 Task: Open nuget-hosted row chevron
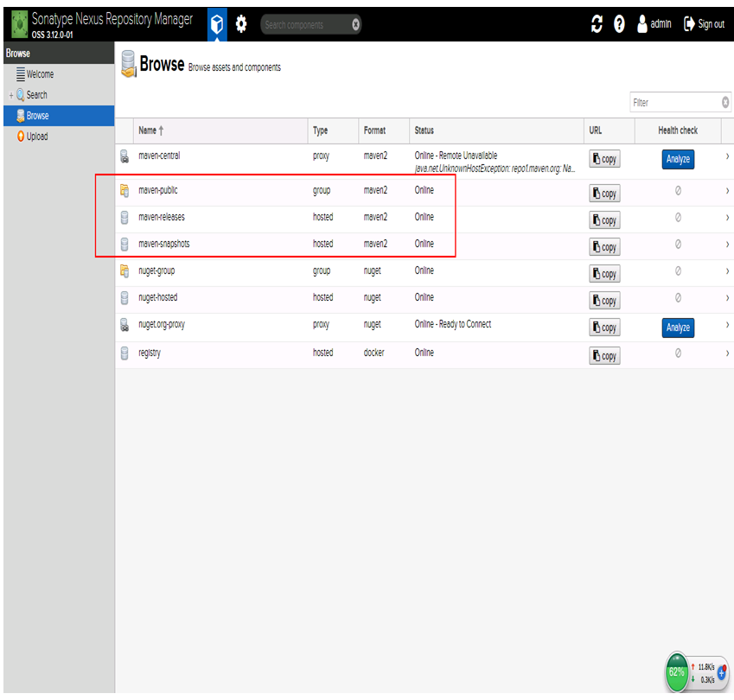[727, 297]
